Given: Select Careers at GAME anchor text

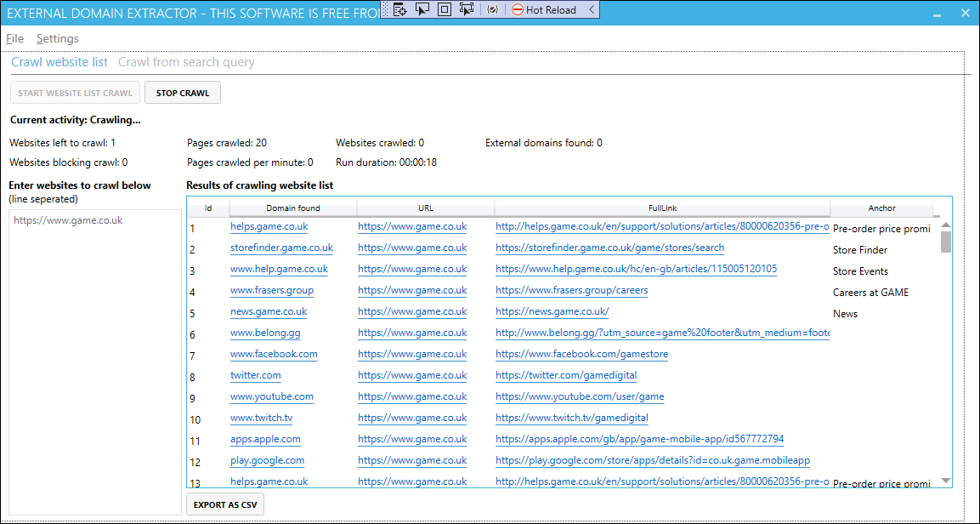Looking at the screenshot, I should [870, 293].
